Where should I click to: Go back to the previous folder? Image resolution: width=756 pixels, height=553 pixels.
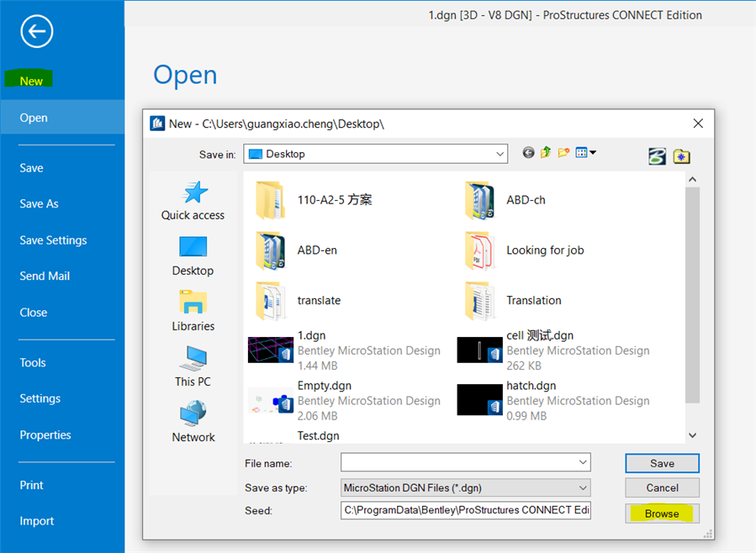point(528,153)
